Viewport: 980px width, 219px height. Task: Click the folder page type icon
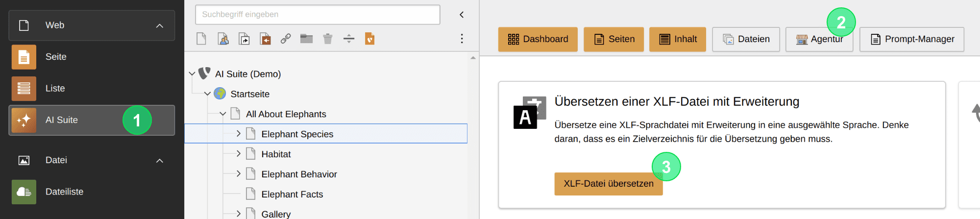pos(307,39)
